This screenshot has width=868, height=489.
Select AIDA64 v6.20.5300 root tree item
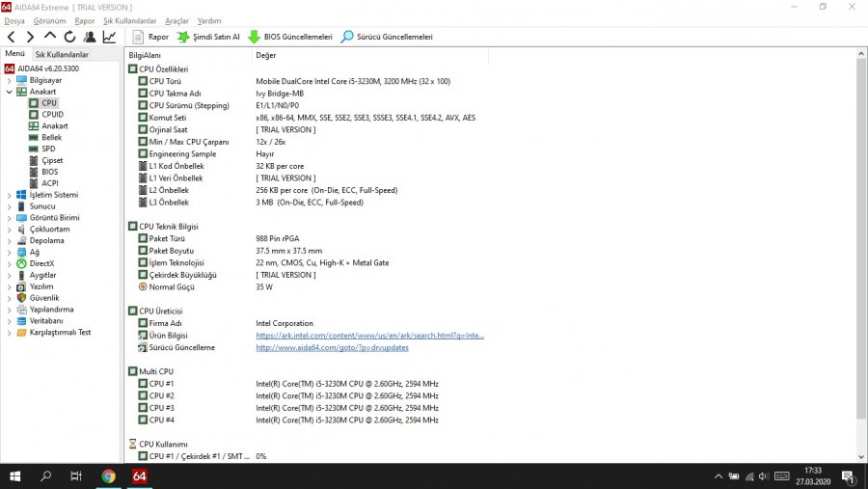coord(42,68)
